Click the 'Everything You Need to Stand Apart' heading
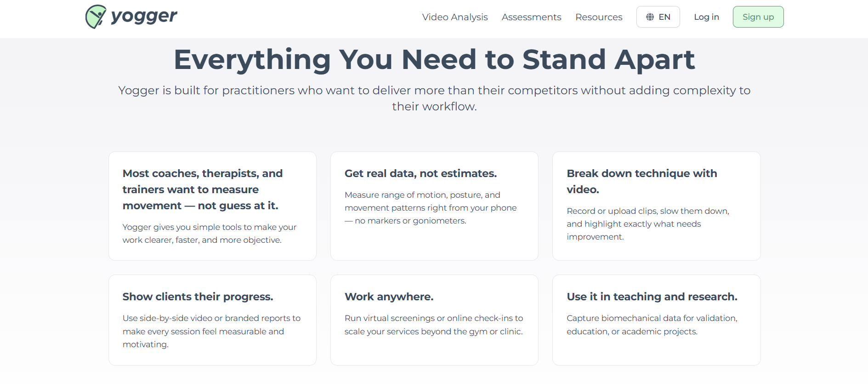The image size is (868, 384). (434, 59)
